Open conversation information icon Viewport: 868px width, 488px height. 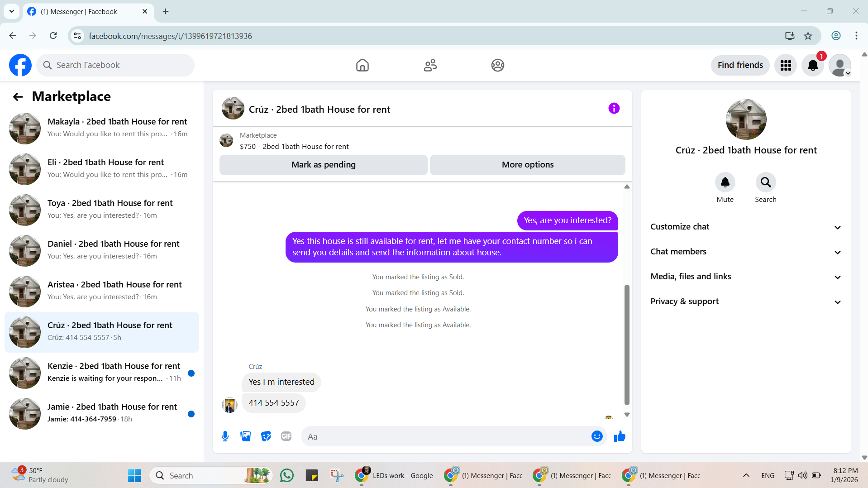[614, 108]
